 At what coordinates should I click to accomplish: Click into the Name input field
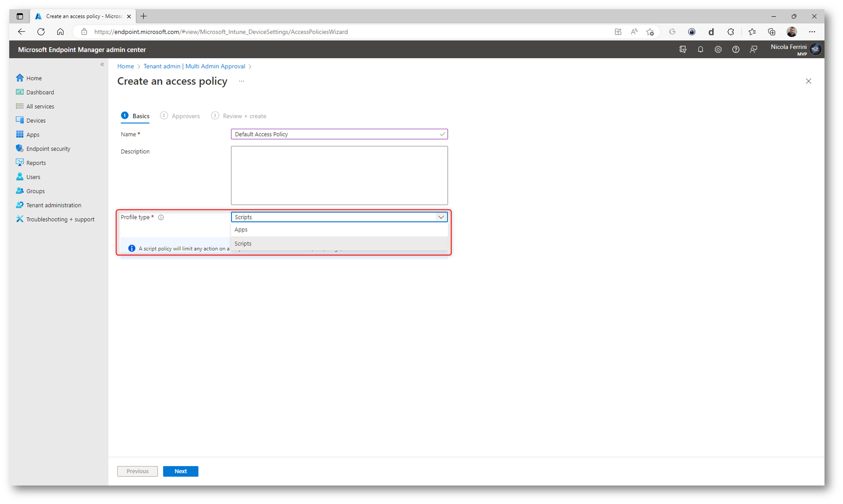point(339,134)
